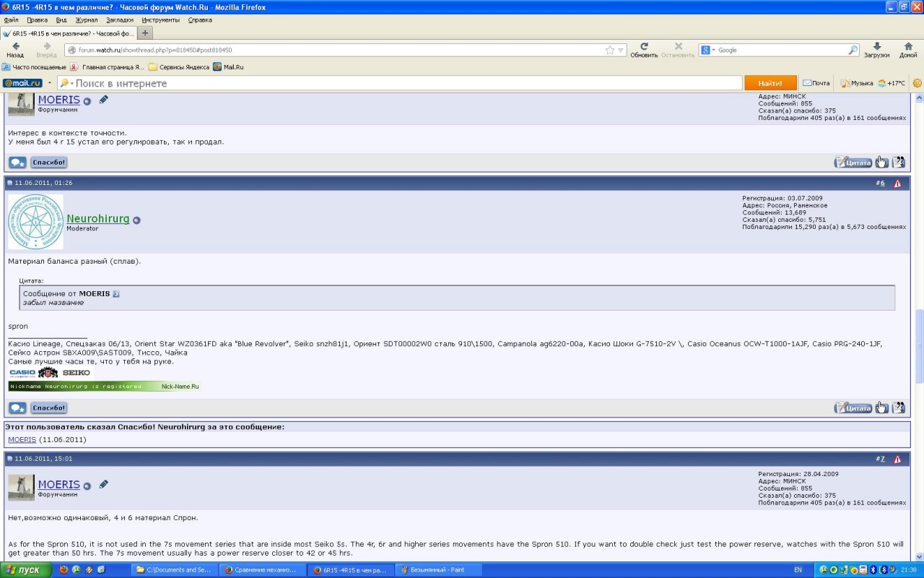The height and width of the screenshot is (578, 924).
Task: Click the Quote (Цитата) icon under Neurohirurg's post
Action: click(853, 408)
